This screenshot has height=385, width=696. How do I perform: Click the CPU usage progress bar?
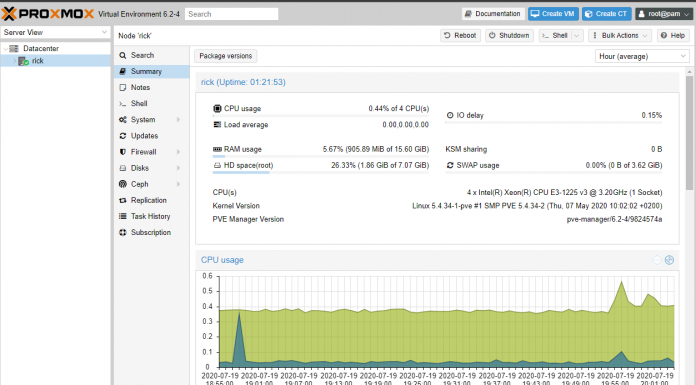pyautogui.click(x=320, y=116)
